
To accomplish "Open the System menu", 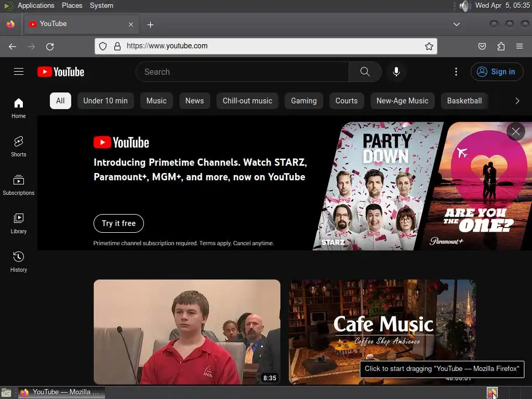I will (x=101, y=5).
